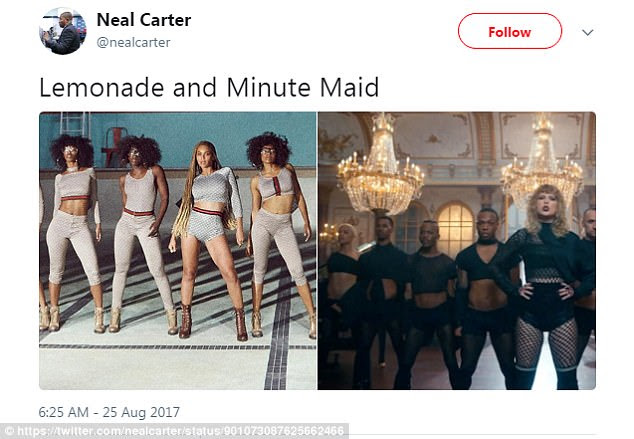Open the 6:25 AM - 25 Aug 2017 timestamp
Screen dimensions: 634x439
point(109,412)
